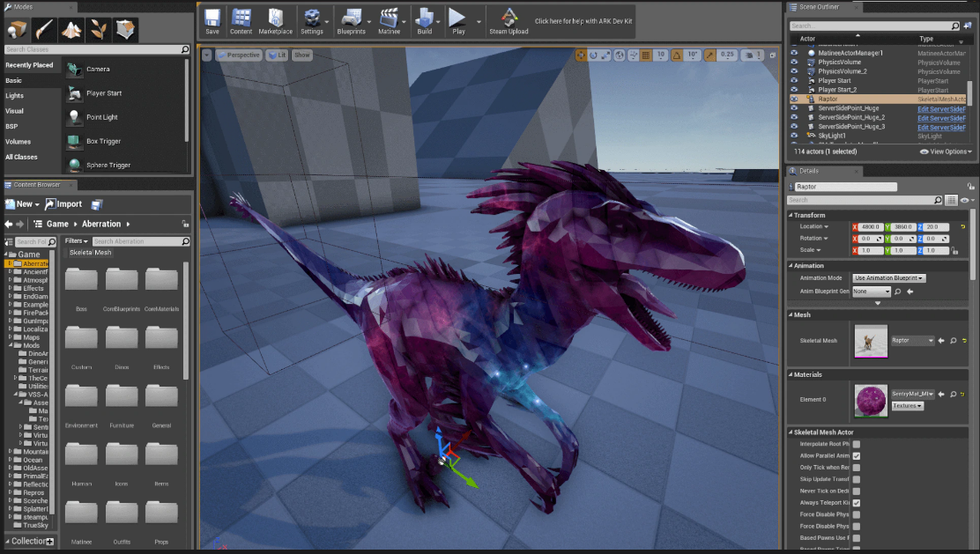Collapse the Materials section

[x=791, y=374]
